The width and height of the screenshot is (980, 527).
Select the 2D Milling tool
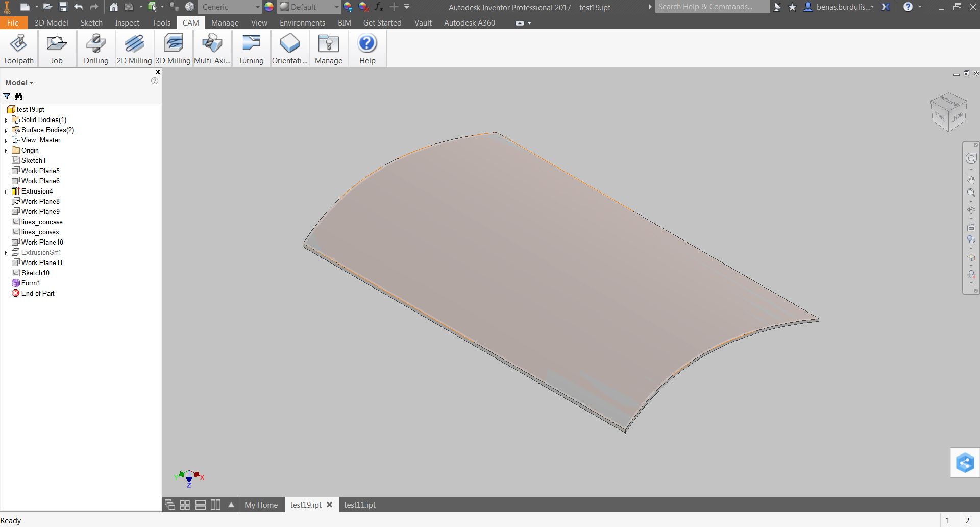click(134, 49)
